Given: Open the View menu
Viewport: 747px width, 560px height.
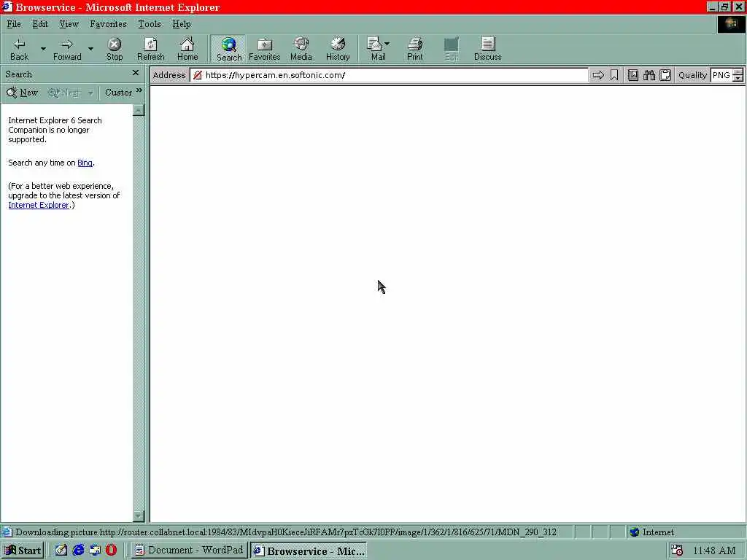Looking at the screenshot, I should click(x=69, y=24).
